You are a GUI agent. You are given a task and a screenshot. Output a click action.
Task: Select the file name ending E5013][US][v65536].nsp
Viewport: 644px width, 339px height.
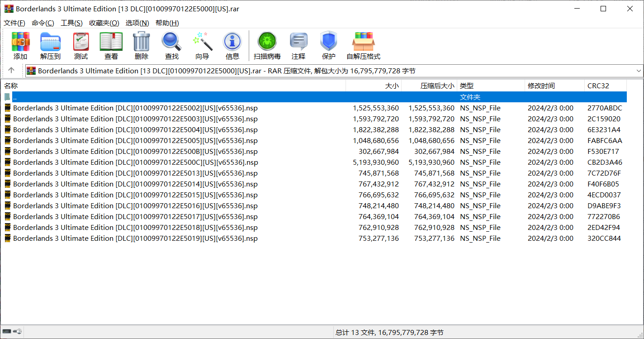pyautogui.click(x=135, y=173)
